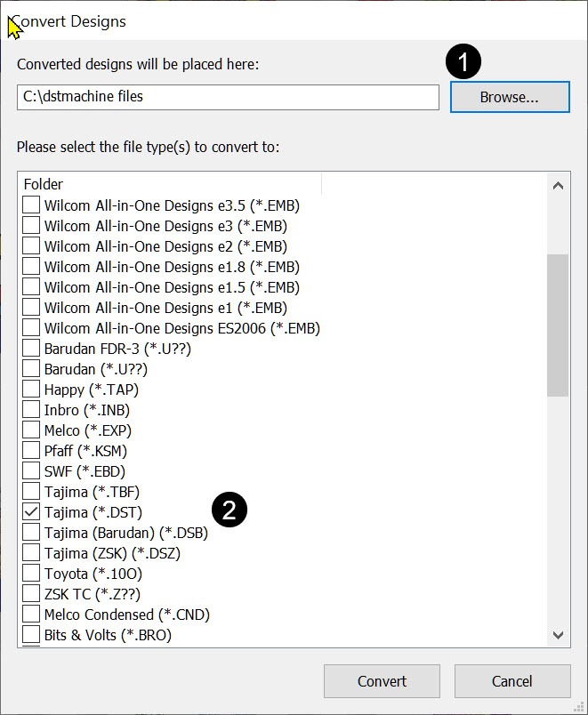Screen dimensions: 588x715
Task: Enable Melco (*.EXP) format
Action: pyautogui.click(x=31, y=430)
